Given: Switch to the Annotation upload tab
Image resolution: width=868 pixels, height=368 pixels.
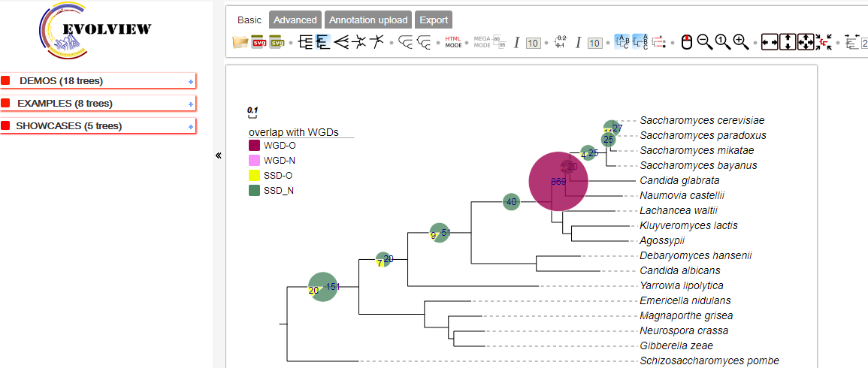Looking at the screenshot, I should tap(369, 20).
